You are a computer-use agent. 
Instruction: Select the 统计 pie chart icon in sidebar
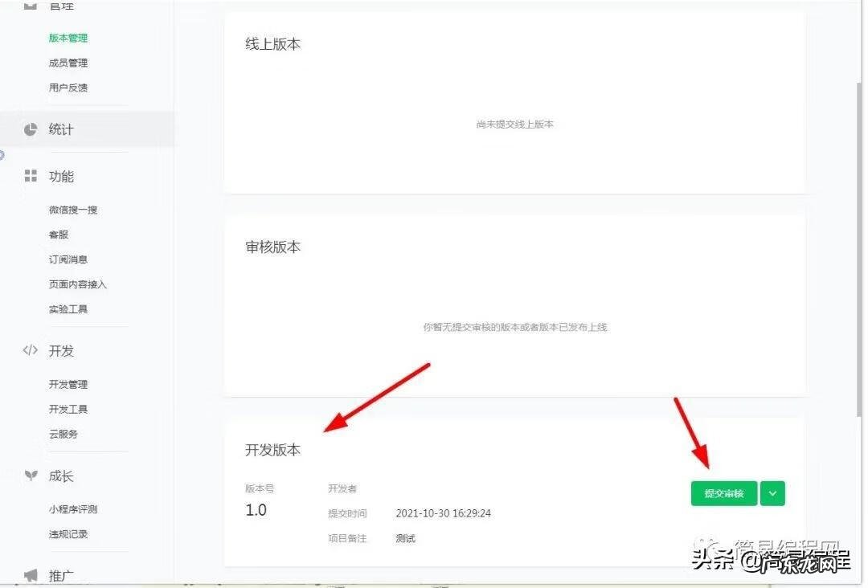point(31,129)
